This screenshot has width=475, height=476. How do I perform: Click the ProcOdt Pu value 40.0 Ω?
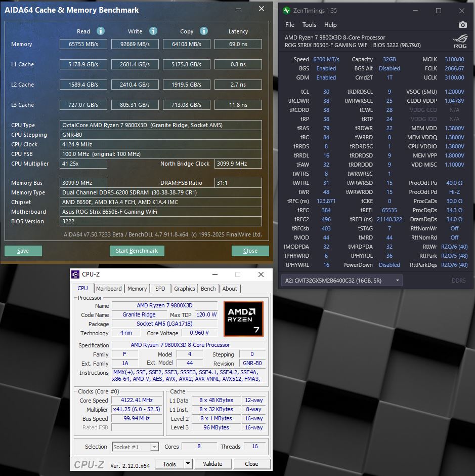pos(454,183)
